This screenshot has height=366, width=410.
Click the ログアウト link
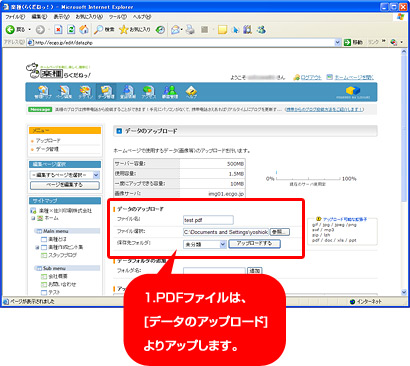[x=311, y=77]
